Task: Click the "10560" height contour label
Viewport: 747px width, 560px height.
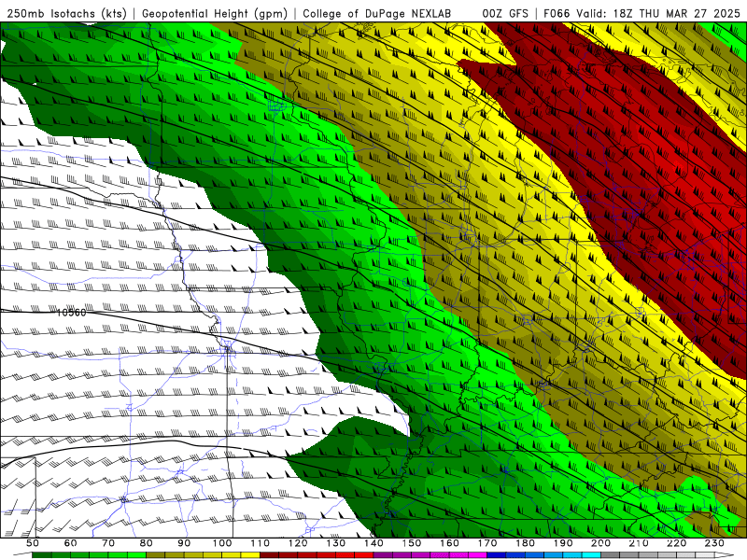Action: point(72,313)
